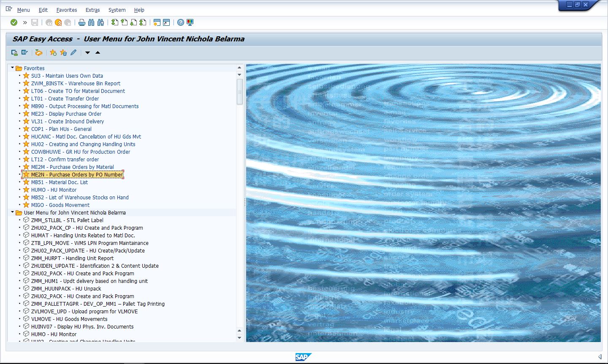Click the Add to Favorites star icon
This screenshot has height=364, width=608.
(53, 53)
